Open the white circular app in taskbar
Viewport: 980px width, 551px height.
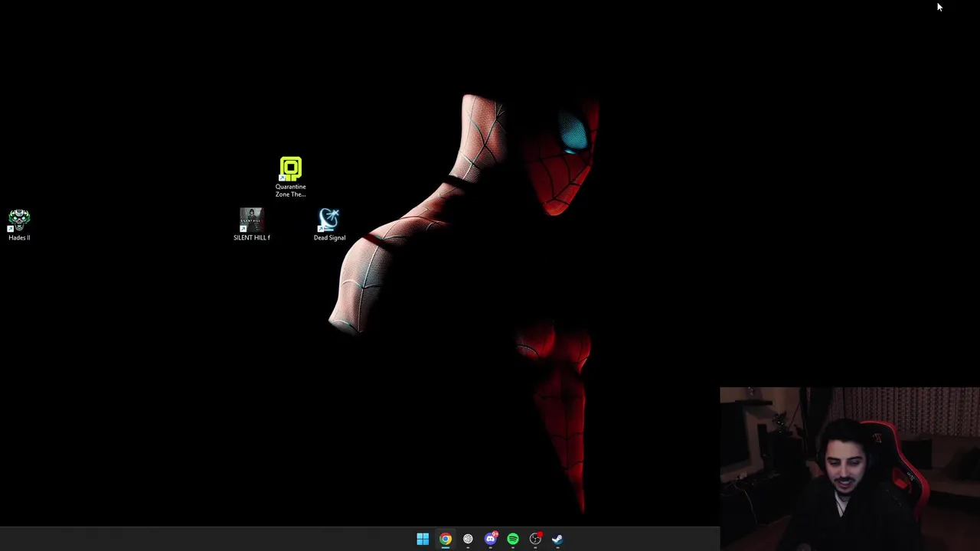[x=468, y=540]
